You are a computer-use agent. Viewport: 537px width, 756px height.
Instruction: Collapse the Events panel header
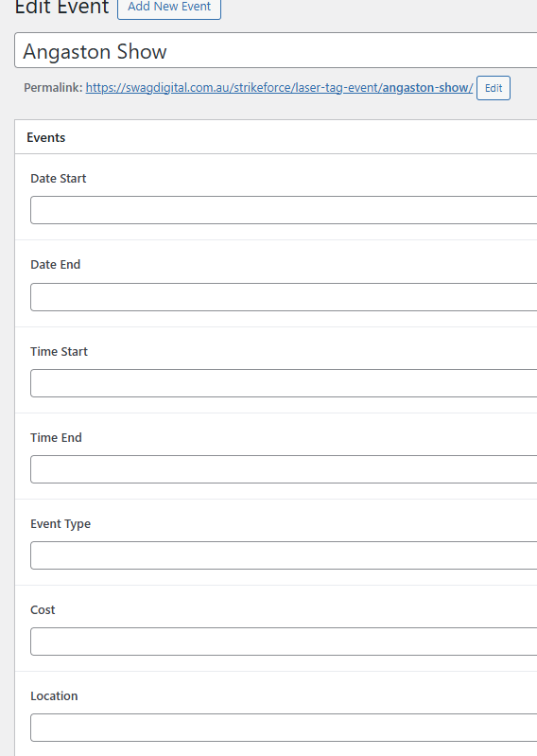pos(275,137)
